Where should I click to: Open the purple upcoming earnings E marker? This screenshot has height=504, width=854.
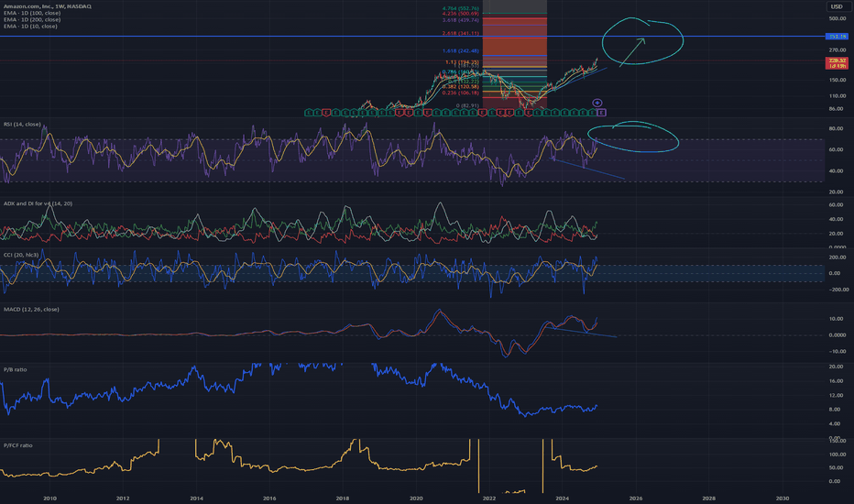[601, 112]
